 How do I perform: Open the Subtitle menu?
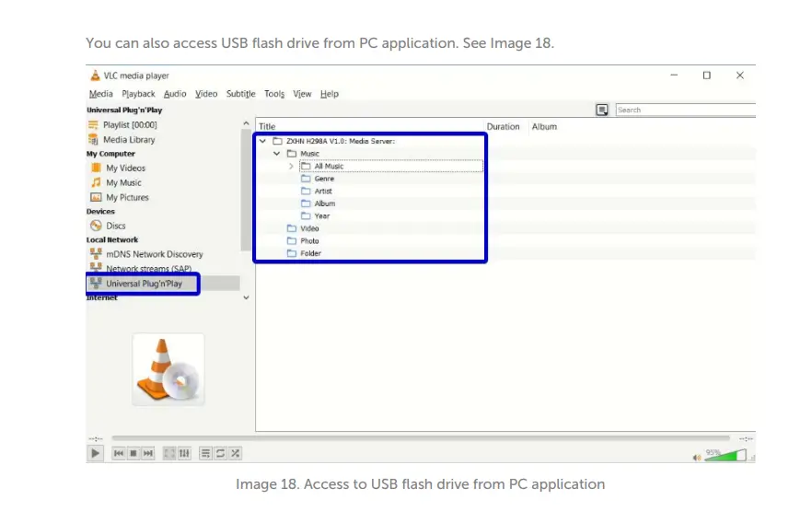(x=241, y=94)
